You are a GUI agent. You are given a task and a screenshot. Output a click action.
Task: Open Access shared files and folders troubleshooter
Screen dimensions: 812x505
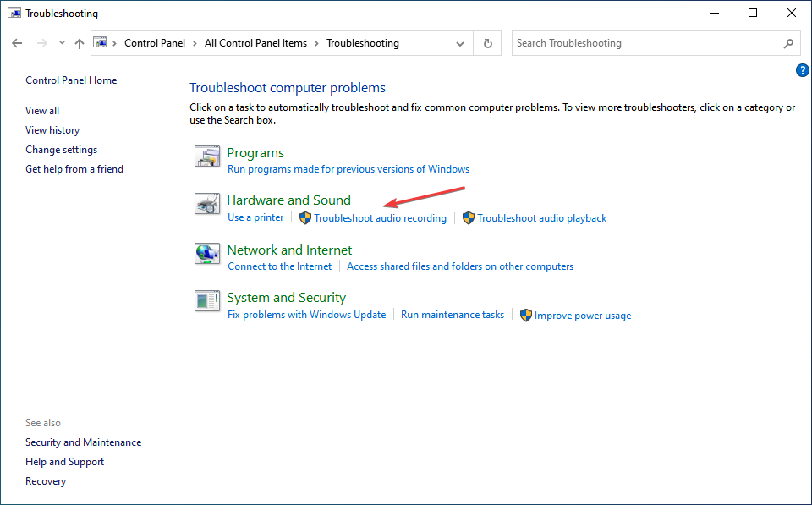coord(460,266)
